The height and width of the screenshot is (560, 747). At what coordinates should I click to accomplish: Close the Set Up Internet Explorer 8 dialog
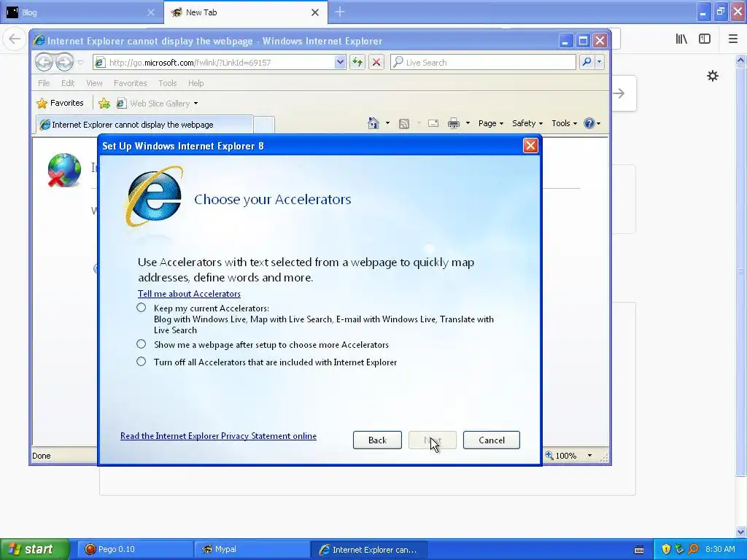point(530,146)
